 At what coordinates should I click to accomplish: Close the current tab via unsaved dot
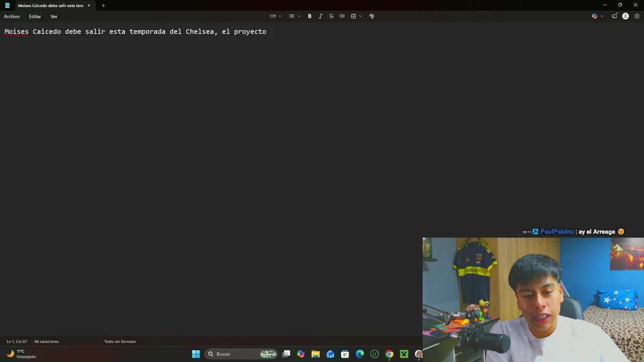(x=89, y=6)
